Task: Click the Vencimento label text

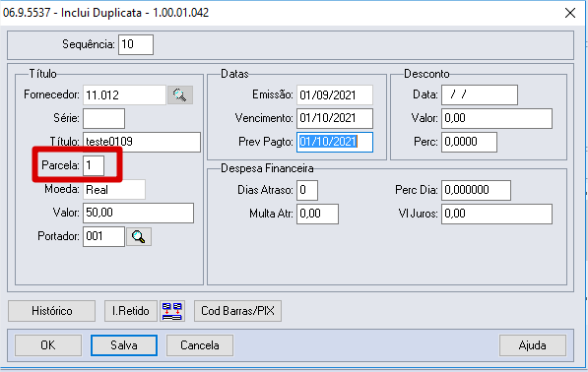Action: (x=264, y=118)
